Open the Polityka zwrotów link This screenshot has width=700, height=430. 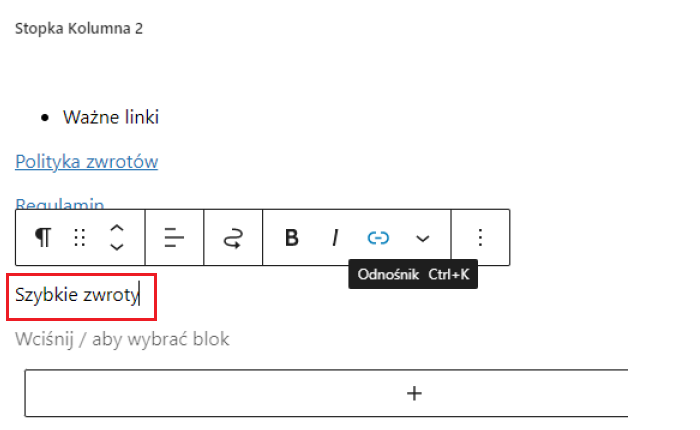(x=87, y=162)
